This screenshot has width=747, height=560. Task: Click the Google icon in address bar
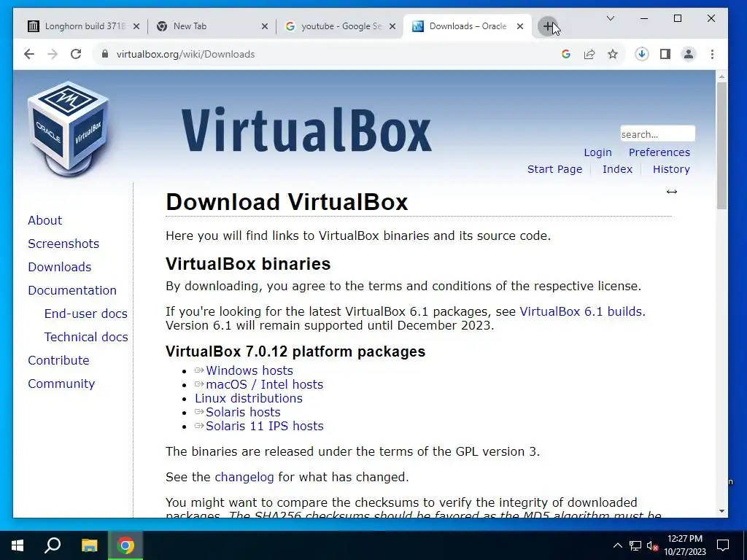pos(566,54)
